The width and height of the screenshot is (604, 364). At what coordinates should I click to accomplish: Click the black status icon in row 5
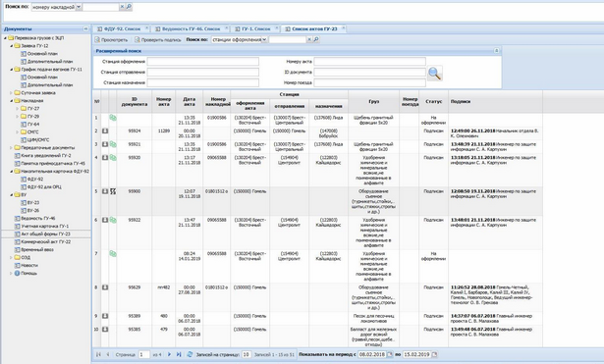point(113,191)
